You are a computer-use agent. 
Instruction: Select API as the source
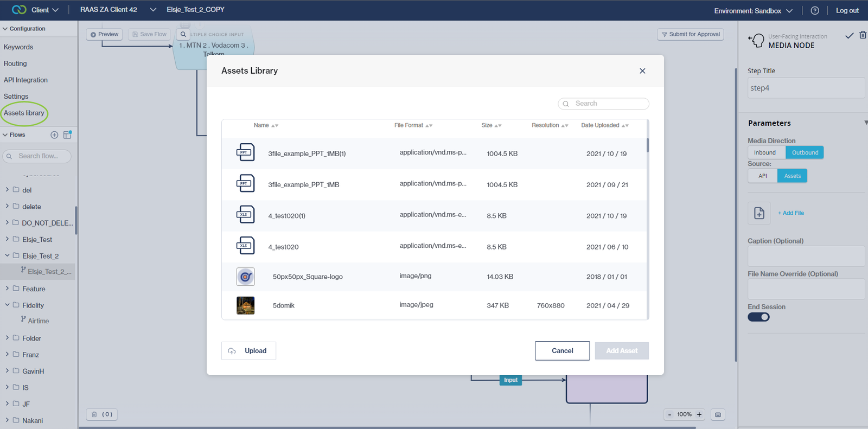click(763, 176)
